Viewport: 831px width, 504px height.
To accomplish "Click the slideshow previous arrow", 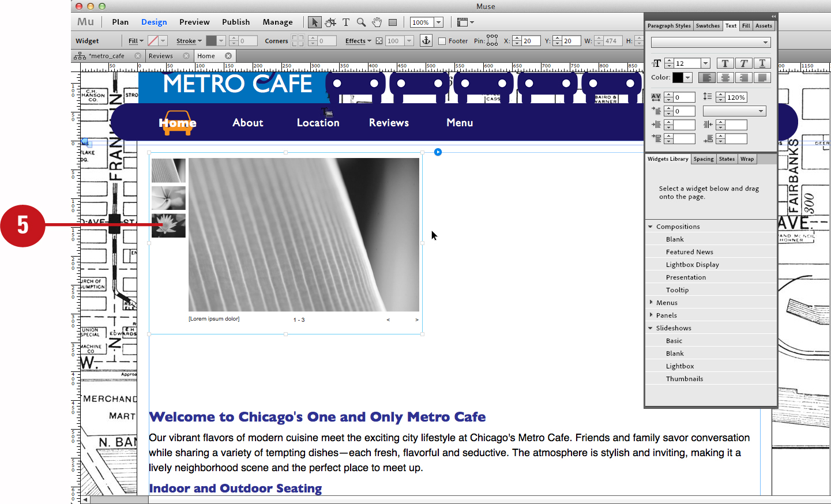I will click(388, 319).
